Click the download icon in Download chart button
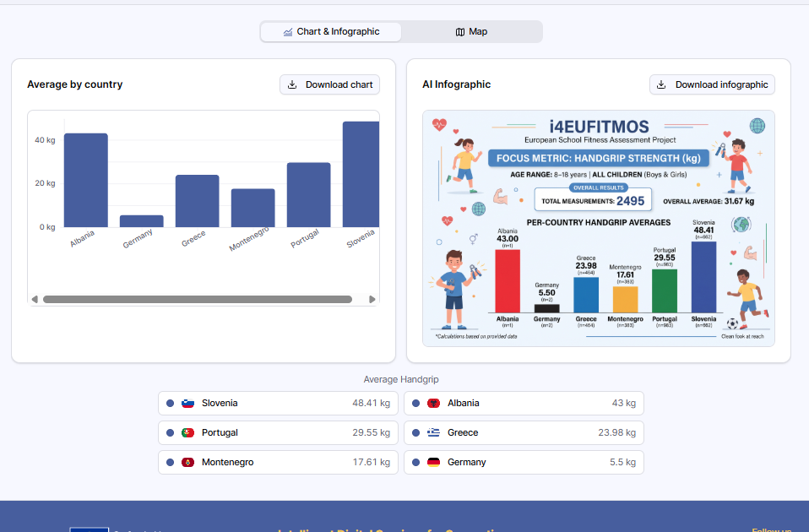The width and height of the screenshot is (809, 532). click(292, 84)
